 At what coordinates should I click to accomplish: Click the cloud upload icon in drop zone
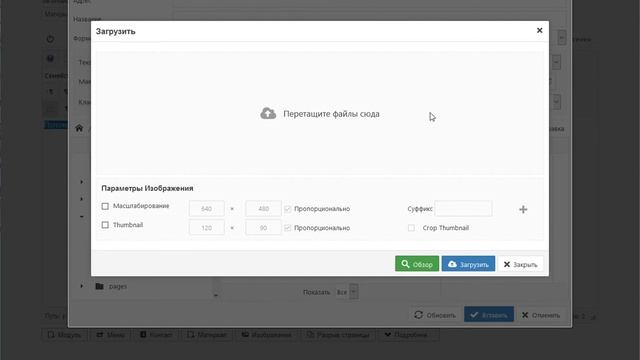coord(268,113)
